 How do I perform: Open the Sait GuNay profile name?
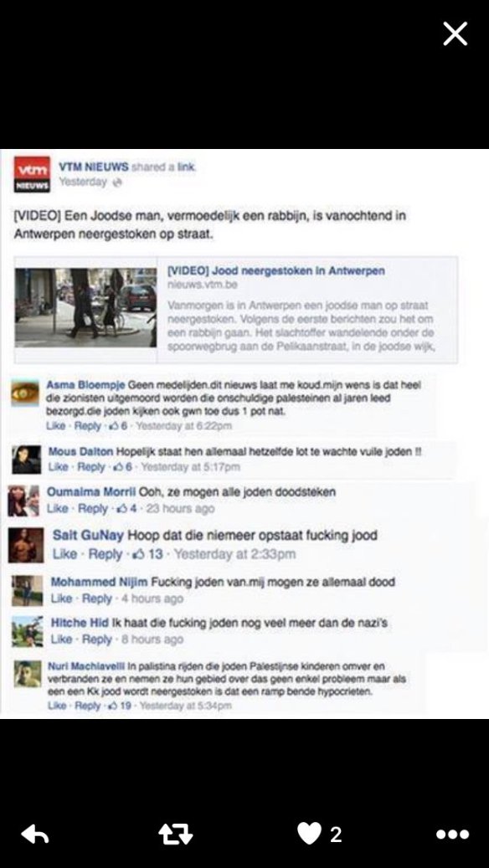click(x=88, y=536)
